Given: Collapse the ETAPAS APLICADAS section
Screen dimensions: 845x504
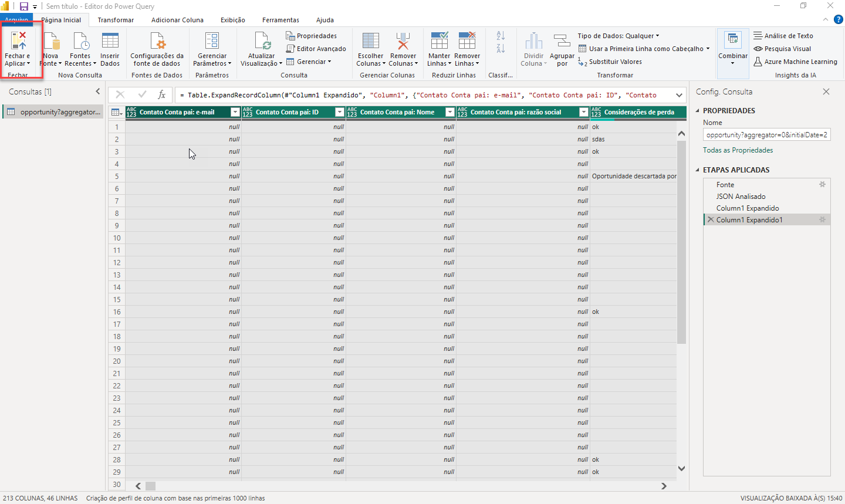Looking at the screenshot, I should (698, 170).
